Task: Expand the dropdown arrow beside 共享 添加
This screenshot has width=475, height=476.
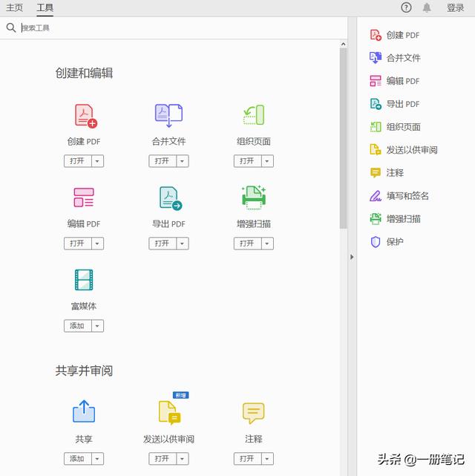Action: pos(97,459)
